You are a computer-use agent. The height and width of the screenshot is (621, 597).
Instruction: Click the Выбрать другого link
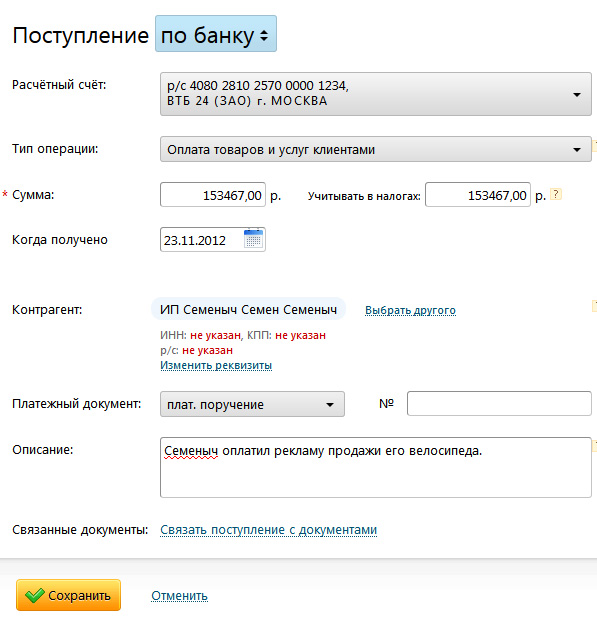[410, 310]
